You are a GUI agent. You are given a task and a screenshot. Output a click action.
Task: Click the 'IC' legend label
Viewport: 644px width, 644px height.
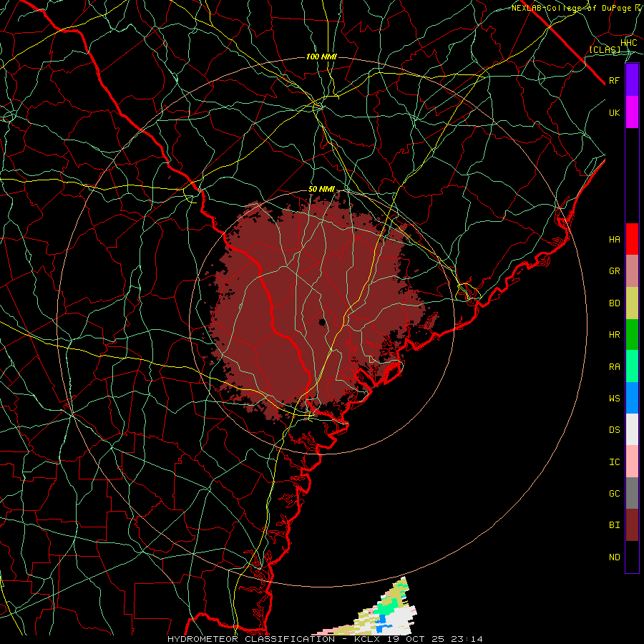(614, 462)
